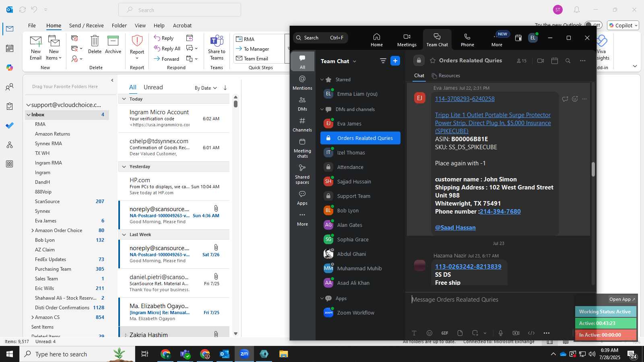The image size is (644, 362).
Task: Click phone number link 214-394-7680
Action: (500, 212)
